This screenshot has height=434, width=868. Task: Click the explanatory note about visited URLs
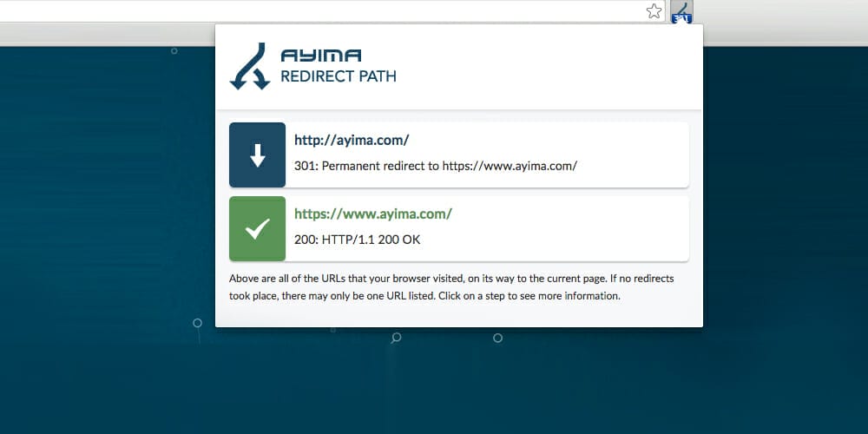451,286
